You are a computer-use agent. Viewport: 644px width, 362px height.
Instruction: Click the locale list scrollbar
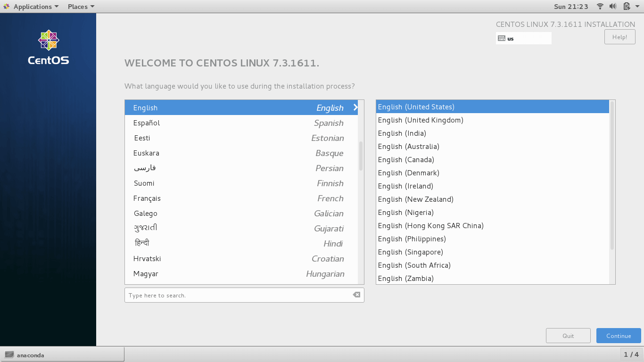pyautogui.click(x=612, y=175)
